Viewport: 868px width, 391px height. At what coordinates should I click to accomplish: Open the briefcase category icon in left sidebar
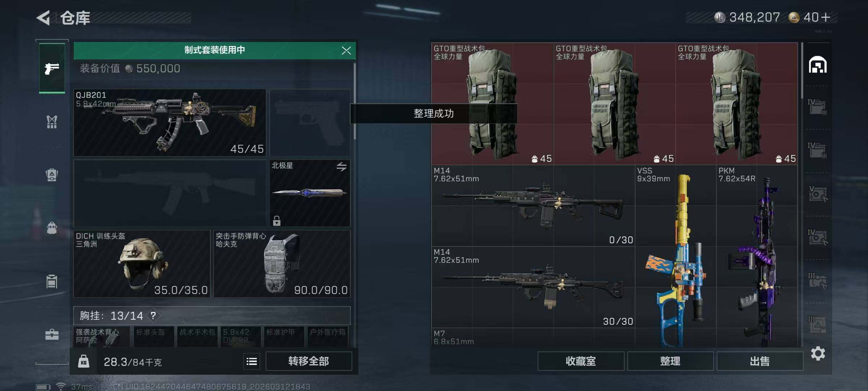click(52, 334)
